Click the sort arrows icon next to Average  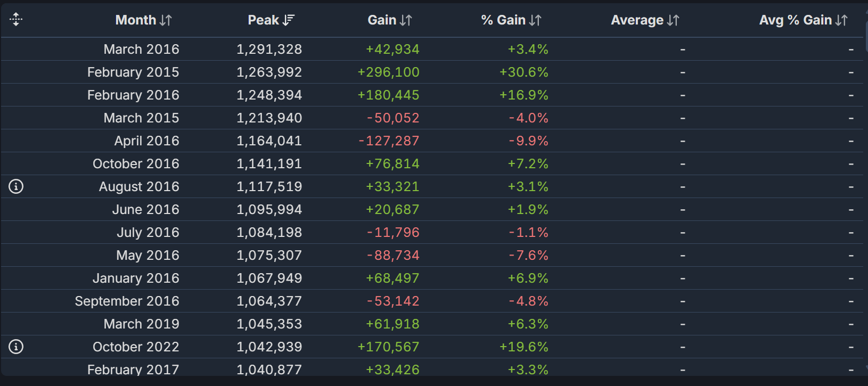(x=673, y=20)
